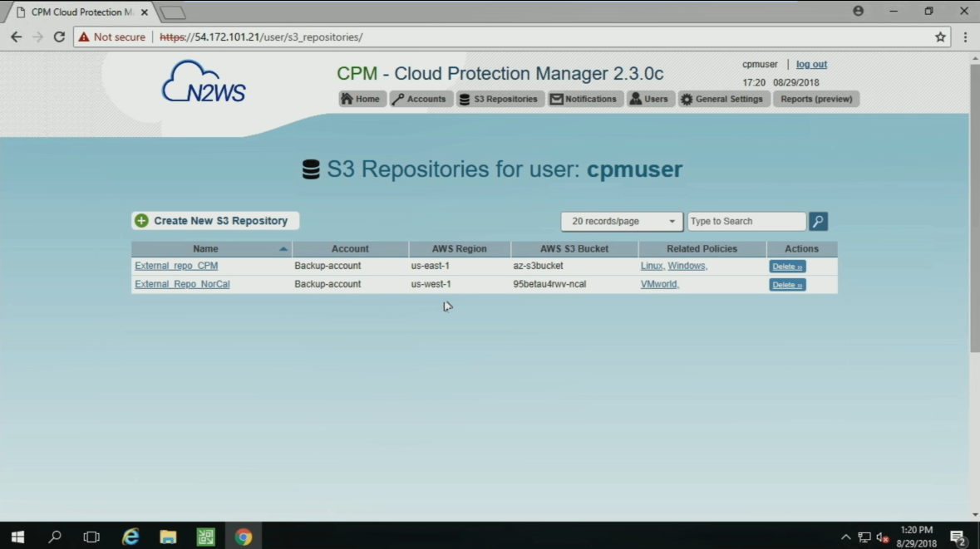This screenshot has width=980, height=549.
Task: Click the browser forward arrow
Action: [x=37, y=37]
